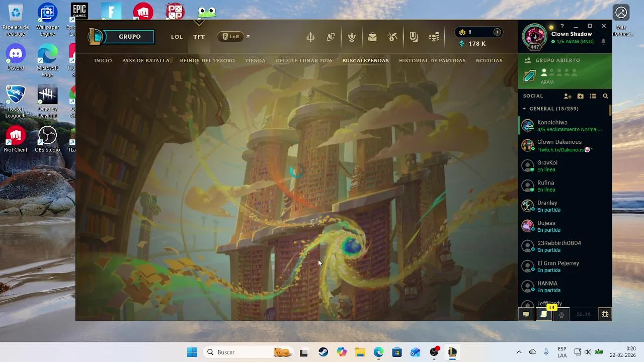This screenshot has width=644, height=362.
Task: Switch to the TFT game tab
Action: click(x=199, y=37)
